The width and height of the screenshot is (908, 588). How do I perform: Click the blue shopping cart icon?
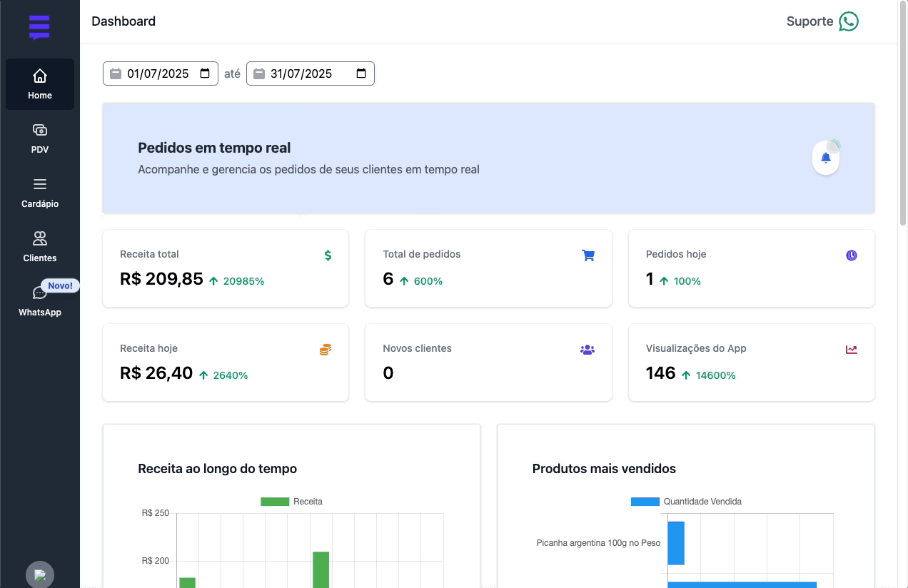coord(588,255)
